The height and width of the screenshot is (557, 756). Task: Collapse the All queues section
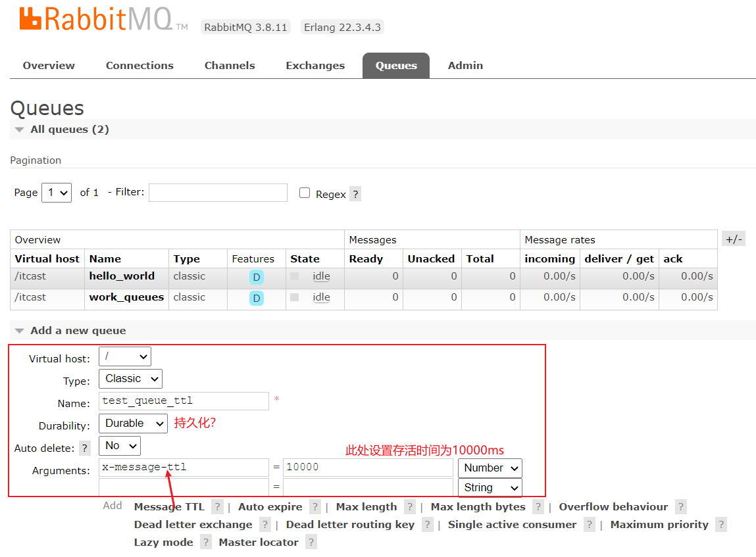(19, 130)
